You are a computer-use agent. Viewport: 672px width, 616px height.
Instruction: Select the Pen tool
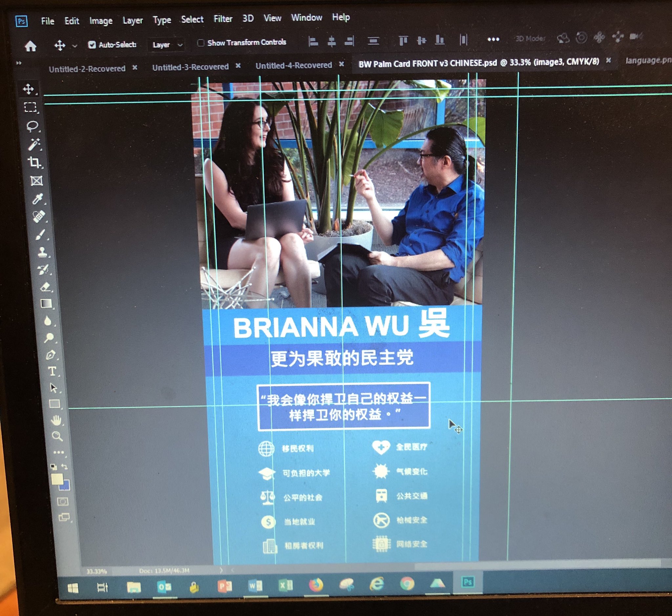click(51, 355)
